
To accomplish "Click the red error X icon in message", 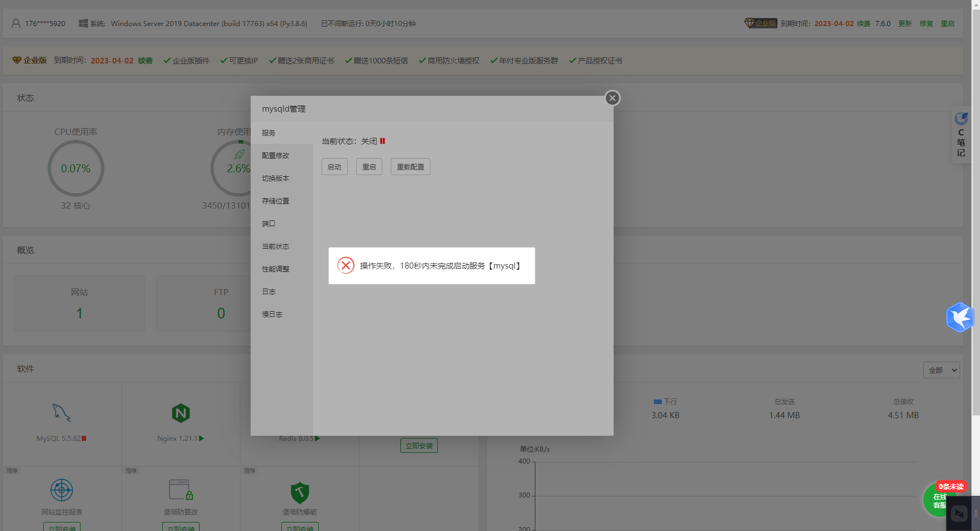I will coord(346,265).
